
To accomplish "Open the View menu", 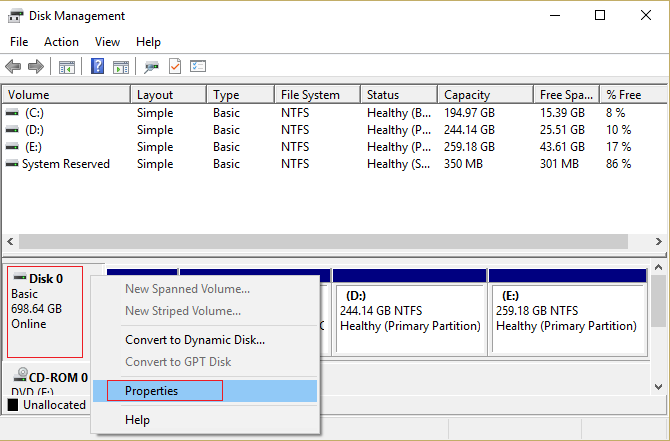I will [107, 42].
